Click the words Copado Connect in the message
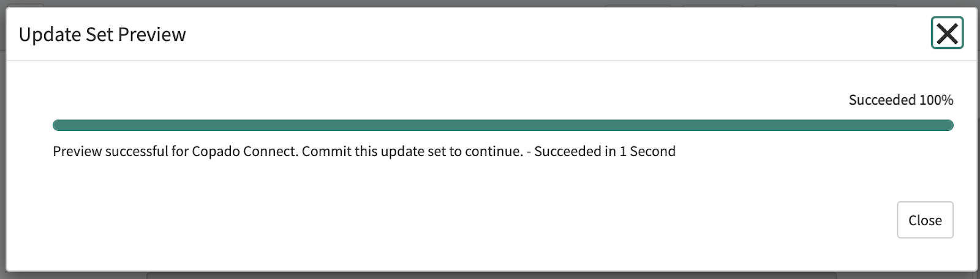 [x=244, y=151]
